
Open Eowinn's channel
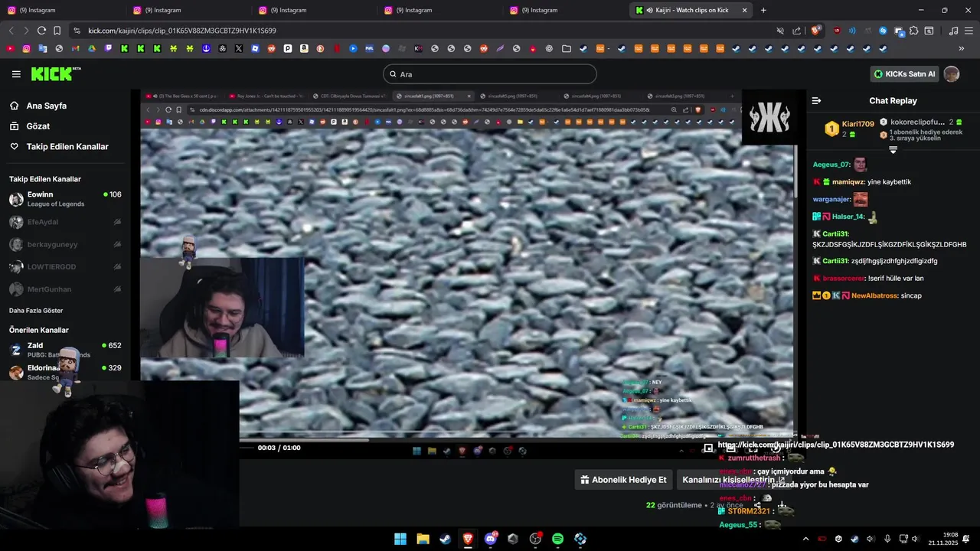click(65, 199)
